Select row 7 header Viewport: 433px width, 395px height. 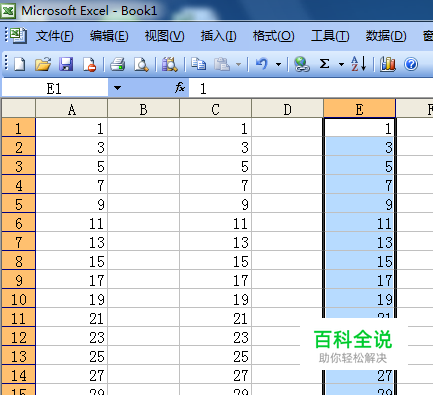tap(18, 242)
